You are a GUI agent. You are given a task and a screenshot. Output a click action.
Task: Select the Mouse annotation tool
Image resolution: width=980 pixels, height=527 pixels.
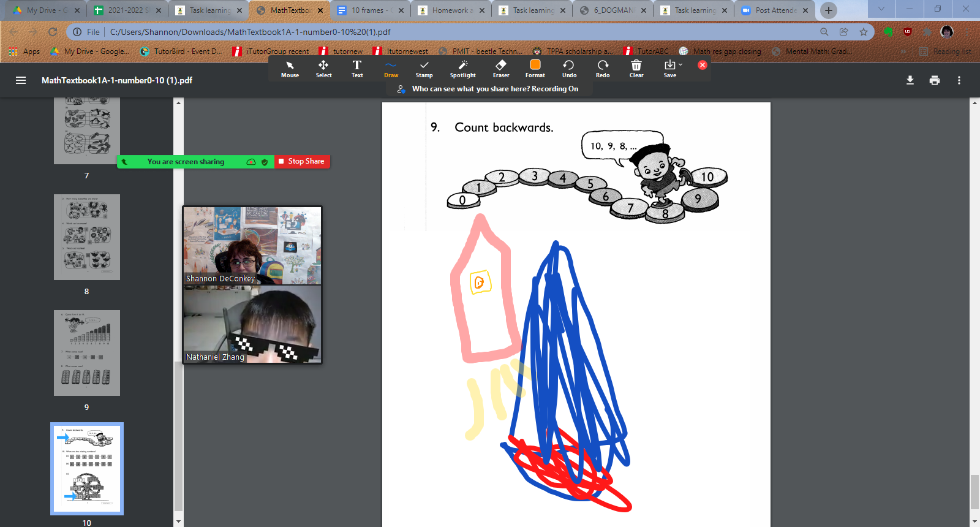click(290, 69)
